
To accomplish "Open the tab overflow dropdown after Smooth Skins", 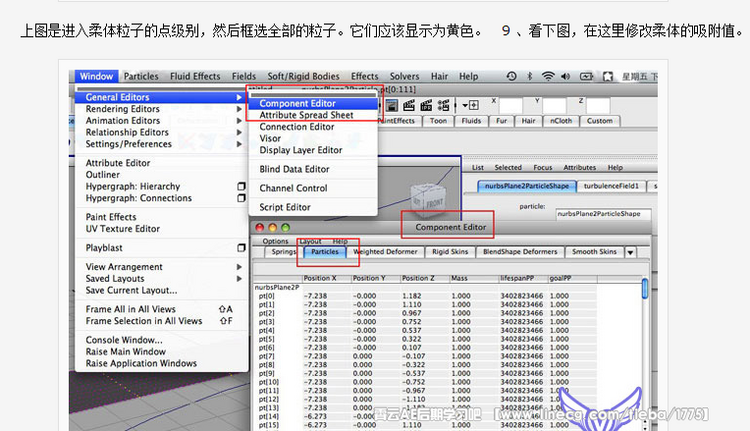I will [630, 252].
